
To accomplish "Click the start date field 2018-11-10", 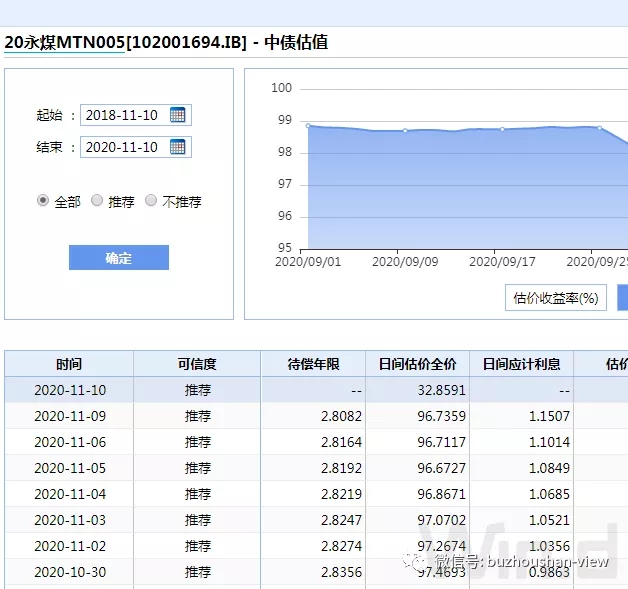I will tap(136, 115).
